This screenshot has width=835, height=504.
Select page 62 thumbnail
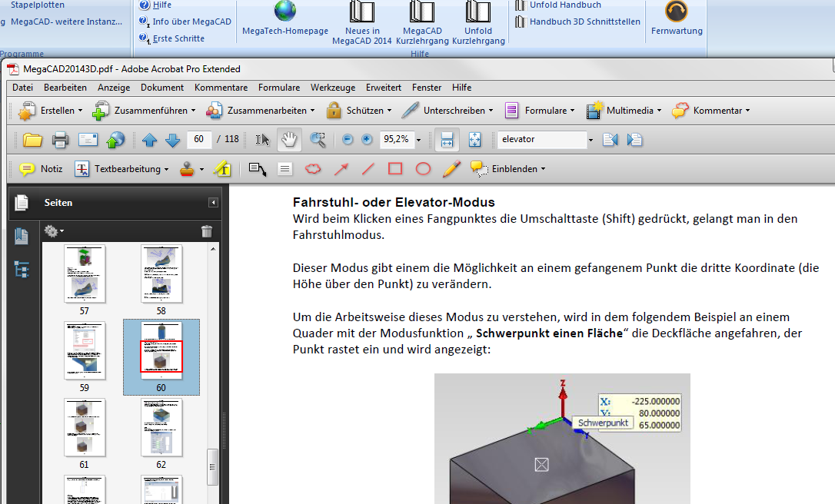[161, 427]
